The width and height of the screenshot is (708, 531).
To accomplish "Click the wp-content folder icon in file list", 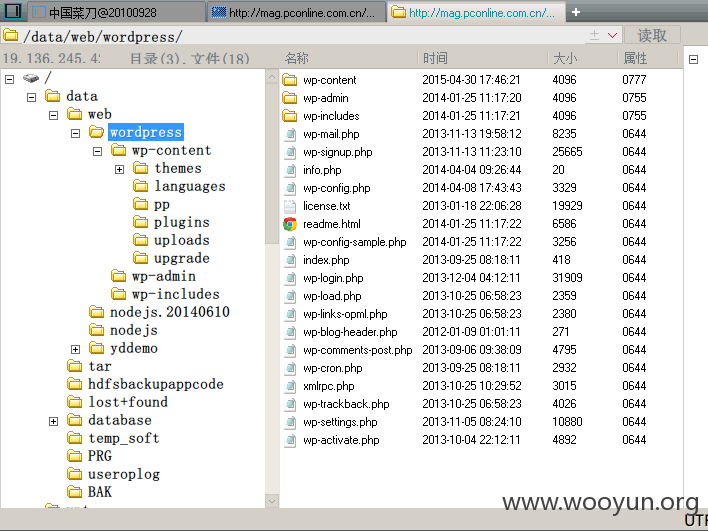I will [290, 80].
